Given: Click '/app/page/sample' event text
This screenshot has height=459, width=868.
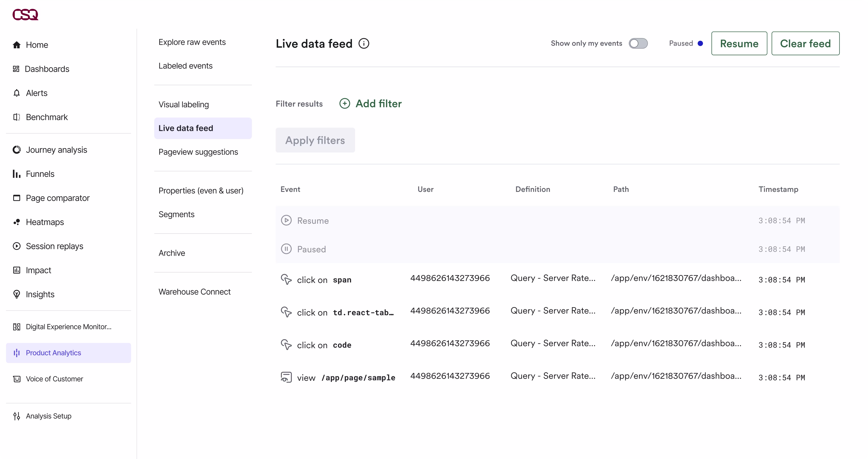Looking at the screenshot, I should click(358, 378).
